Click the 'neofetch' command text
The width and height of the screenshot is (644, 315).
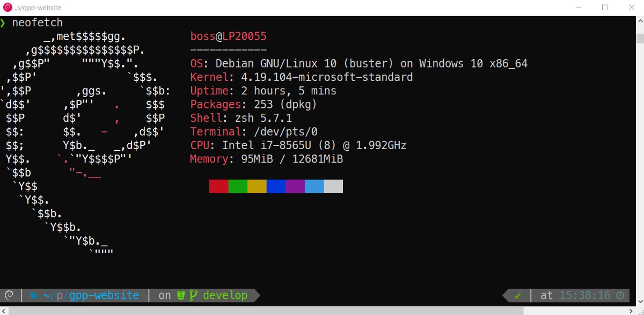tap(38, 23)
